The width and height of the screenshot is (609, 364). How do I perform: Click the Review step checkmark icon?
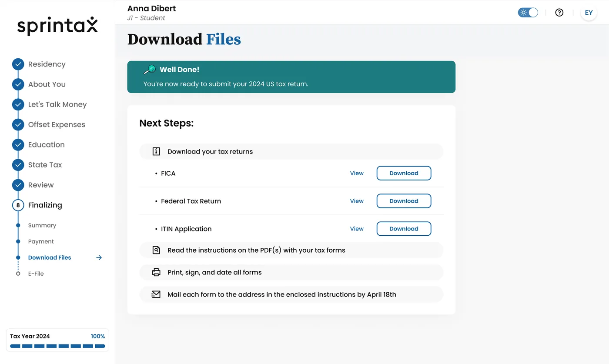coord(18,185)
